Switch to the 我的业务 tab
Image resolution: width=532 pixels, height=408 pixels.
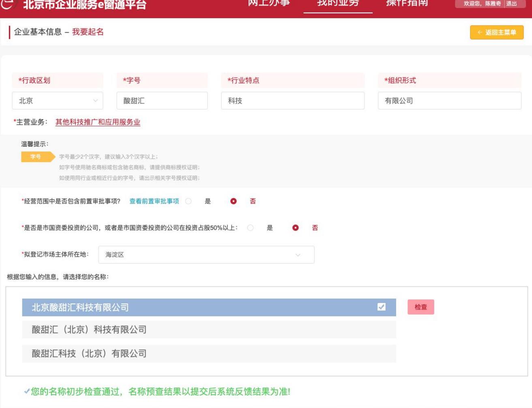(338, 4)
